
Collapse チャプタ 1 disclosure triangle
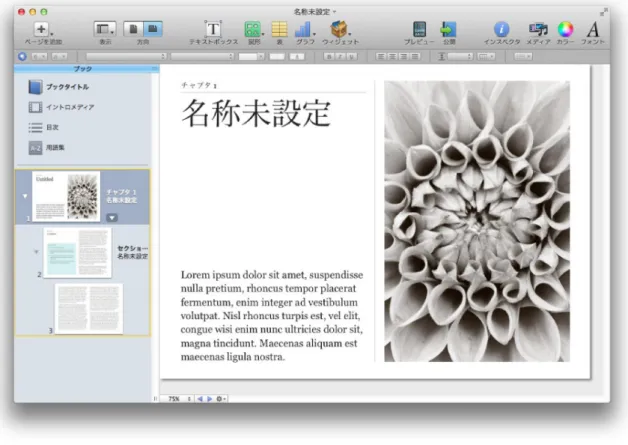pyautogui.click(x=25, y=196)
